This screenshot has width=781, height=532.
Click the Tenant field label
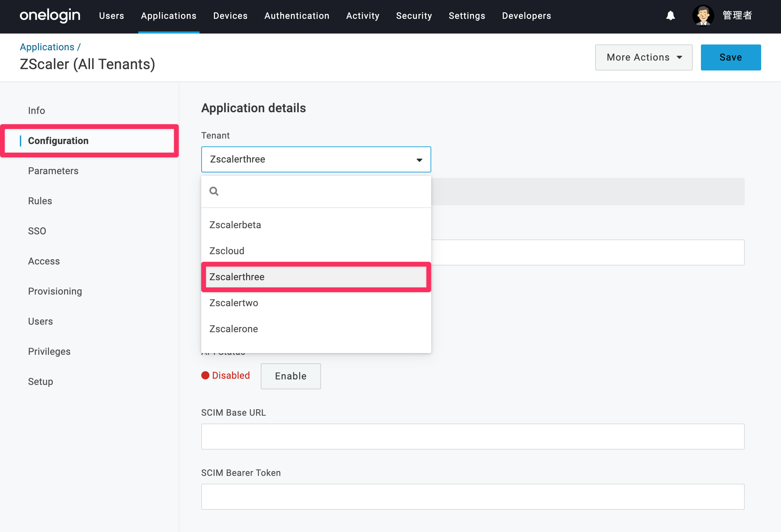pos(215,135)
